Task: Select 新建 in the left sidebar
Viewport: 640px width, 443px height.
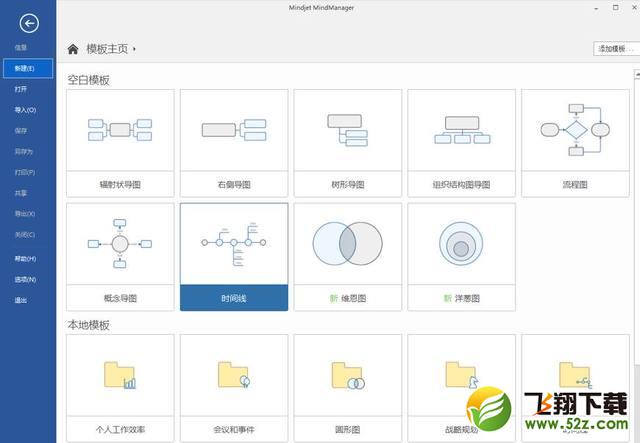Action: (28, 68)
